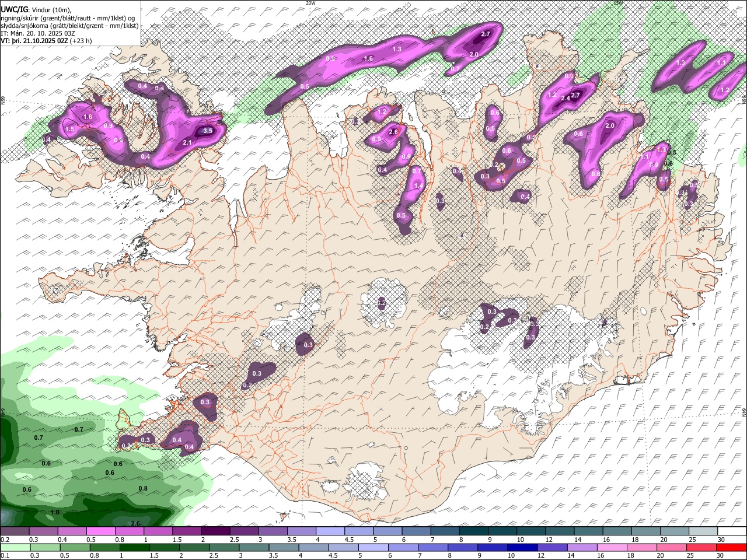Click the 0.8 rain value on the map
Image resolution: width=747 pixels, height=560 pixels.
coord(143,488)
